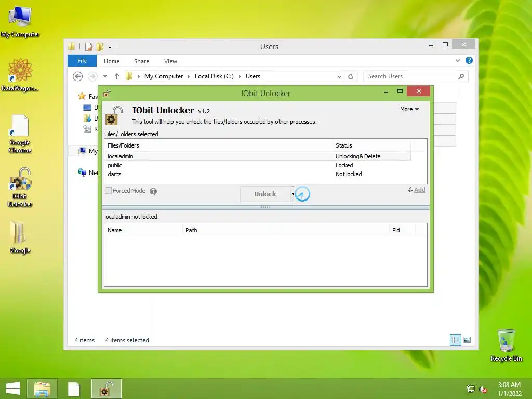Click the network tray icon

click(470, 389)
